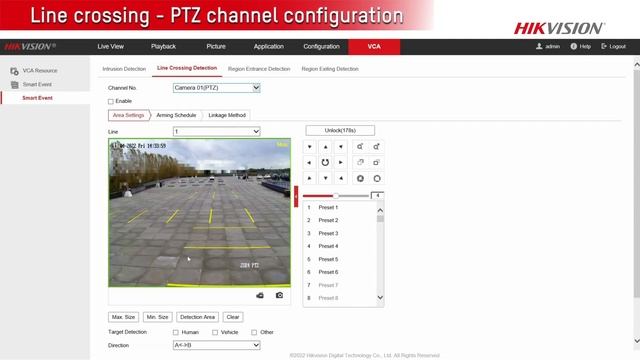
Task: Click preset list scroll-up arrow
Action: click(380, 210)
